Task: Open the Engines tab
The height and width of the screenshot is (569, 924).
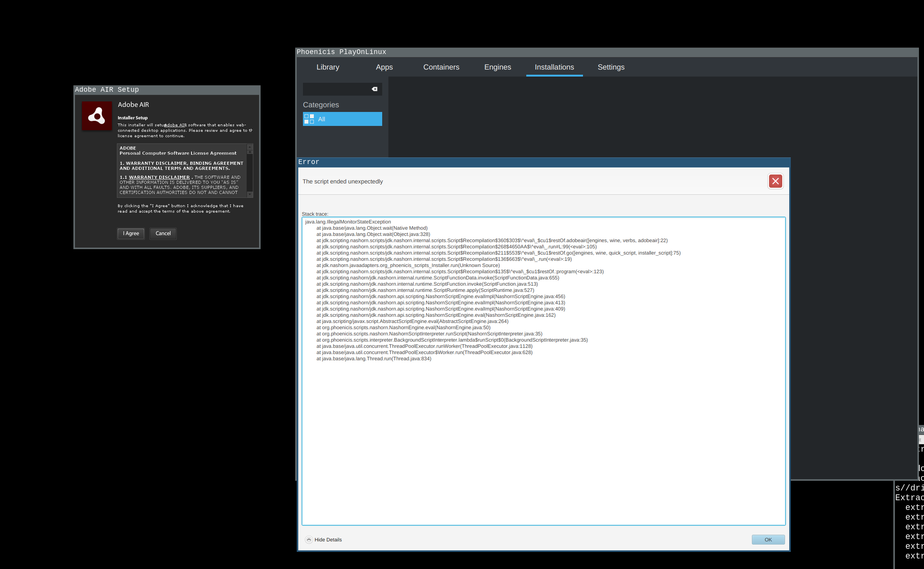Action: click(497, 67)
